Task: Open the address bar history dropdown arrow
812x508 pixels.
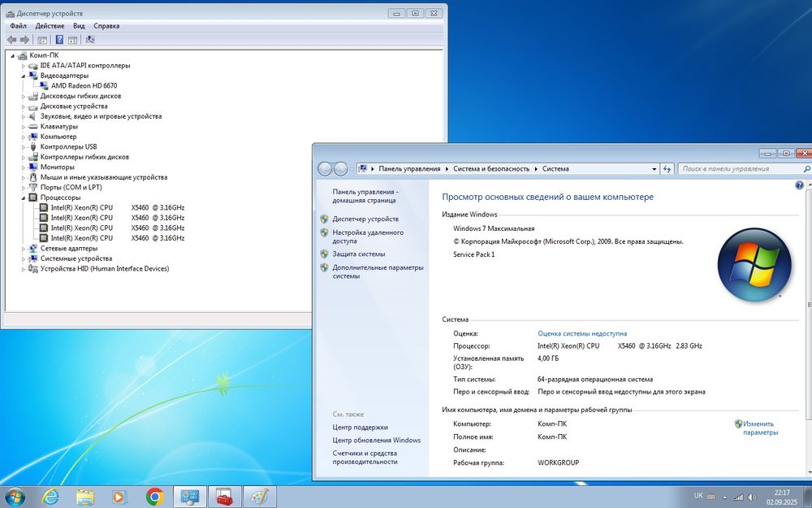Action: (x=654, y=169)
